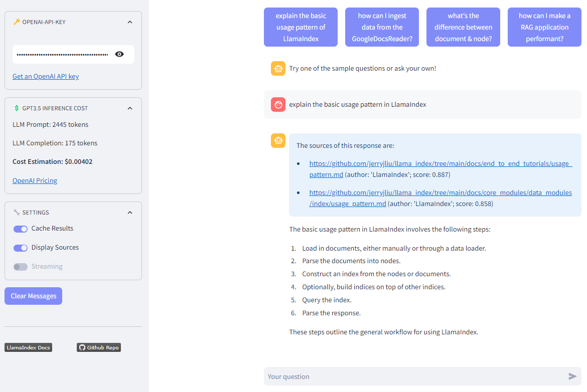The image size is (587, 392).
Task: Show the API key via eye icon
Action: [x=119, y=54]
